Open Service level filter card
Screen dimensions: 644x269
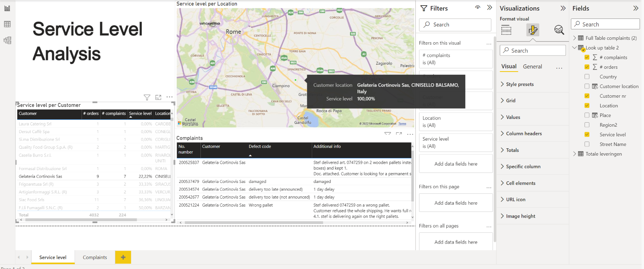pos(456,143)
